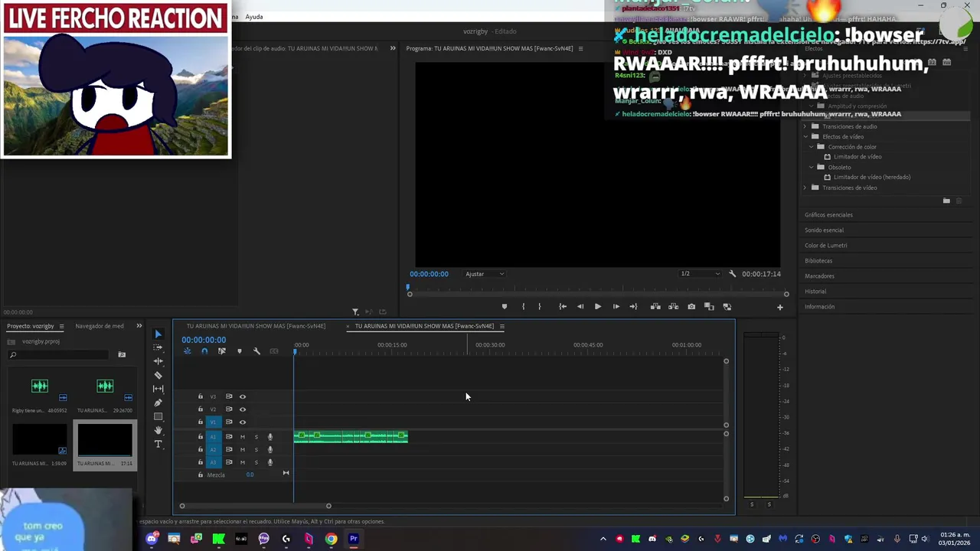Collapse the Obsoleto folder

[x=812, y=167]
